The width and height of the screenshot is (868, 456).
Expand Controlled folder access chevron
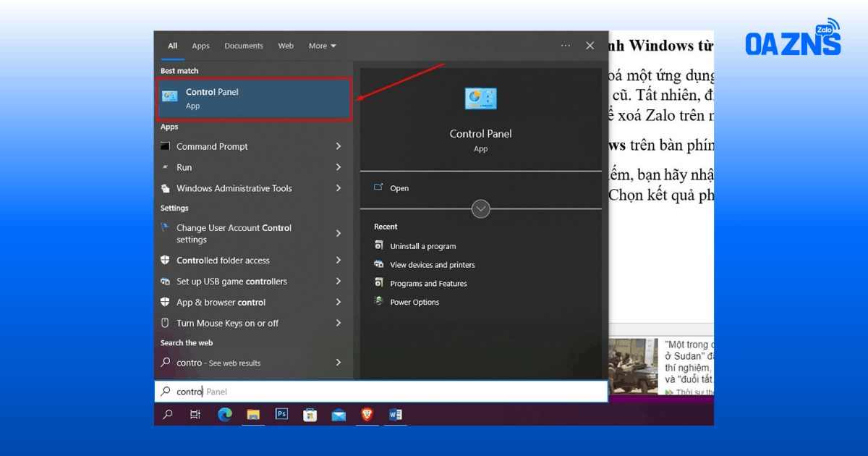(339, 261)
